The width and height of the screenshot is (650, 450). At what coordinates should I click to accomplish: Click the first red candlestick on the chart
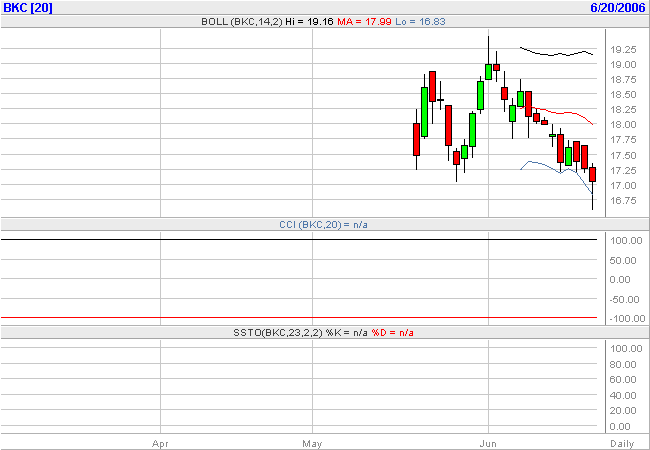pyautogui.click(x=416, y=140)
